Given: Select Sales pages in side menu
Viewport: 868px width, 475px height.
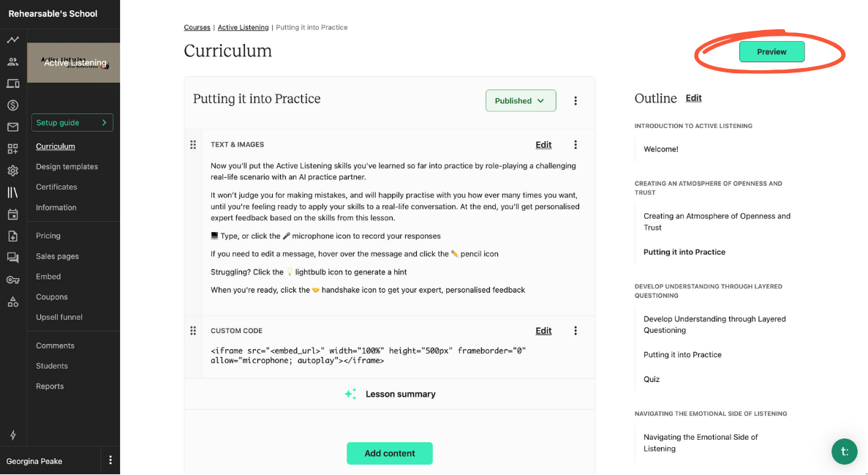Looking at the screenshot, I should pos(57,256).
